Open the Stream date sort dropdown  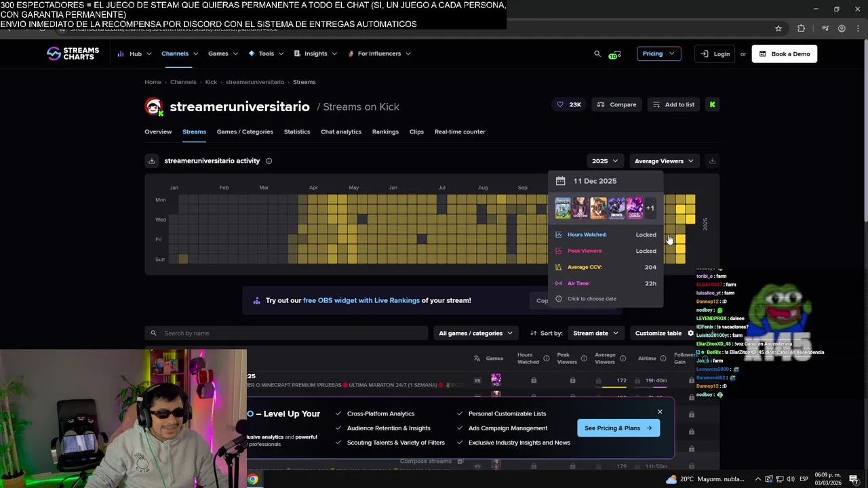[595, 333]
